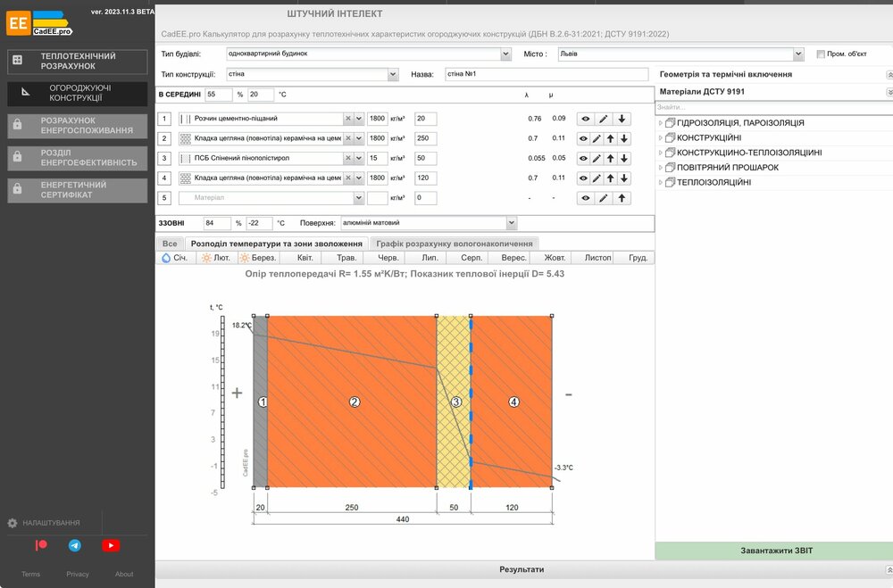Edit layer 1 with the pencil icon
893x588 pixels.
click(x=605, y=119)
